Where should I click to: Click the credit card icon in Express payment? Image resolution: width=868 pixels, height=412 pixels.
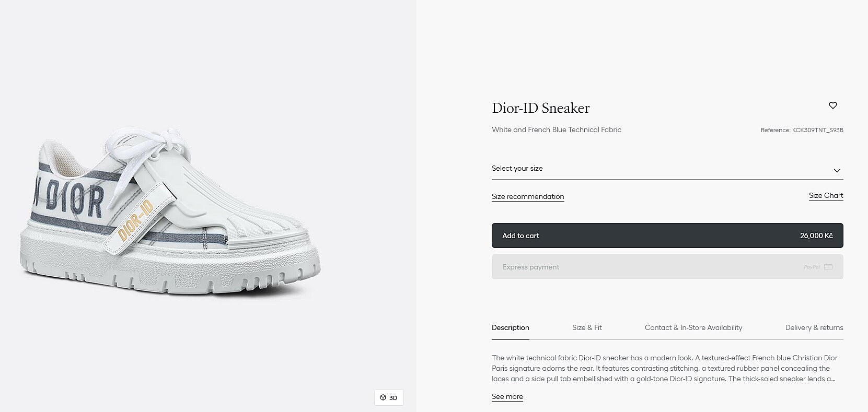tap(828, 267)
